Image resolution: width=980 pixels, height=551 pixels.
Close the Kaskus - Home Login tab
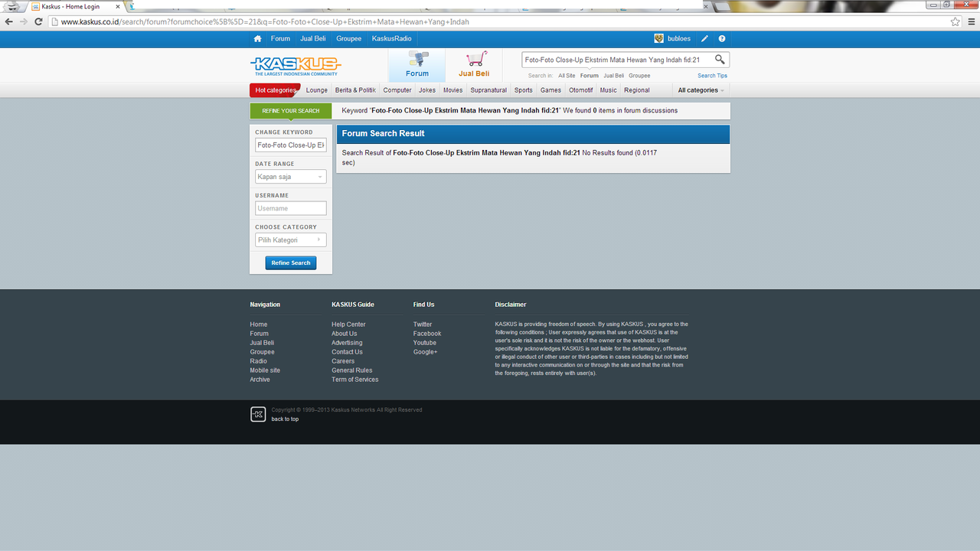pyautogui.click(x=117, y=7)
